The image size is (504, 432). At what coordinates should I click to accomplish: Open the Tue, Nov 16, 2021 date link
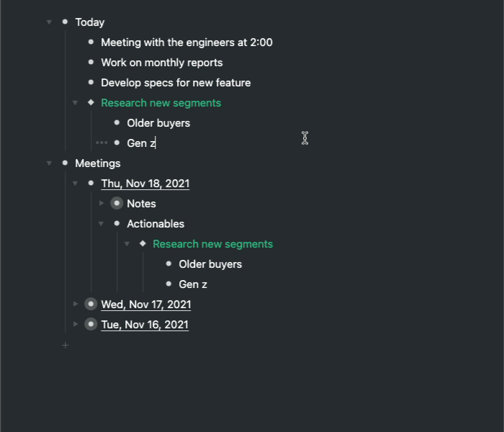145,325
